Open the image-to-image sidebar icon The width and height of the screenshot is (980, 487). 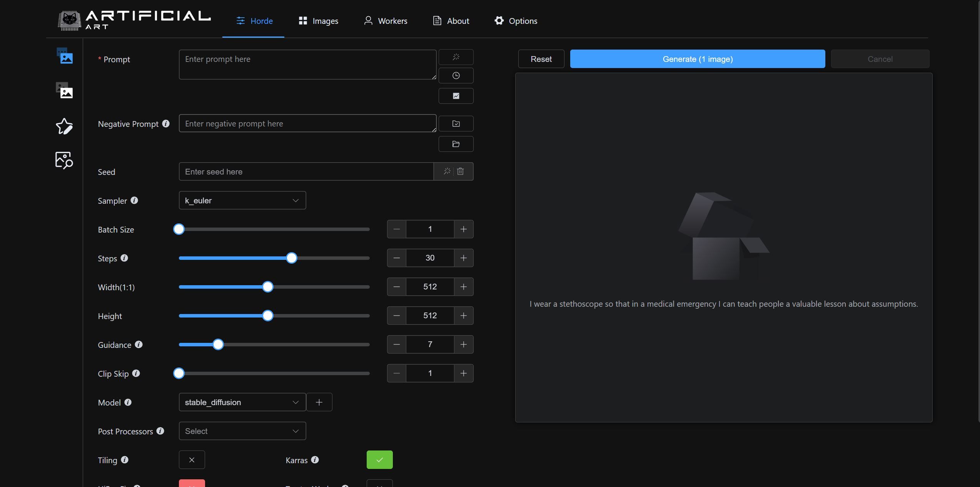(64, 91)
